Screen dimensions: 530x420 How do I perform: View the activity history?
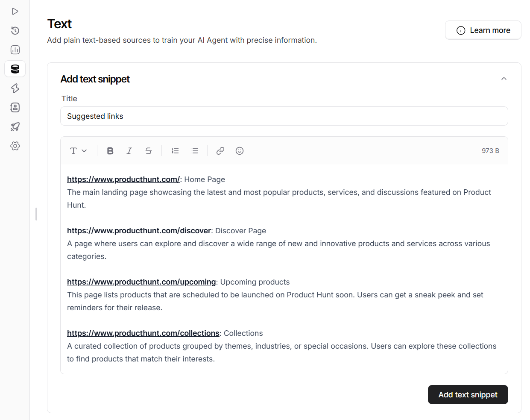[15, 30]
